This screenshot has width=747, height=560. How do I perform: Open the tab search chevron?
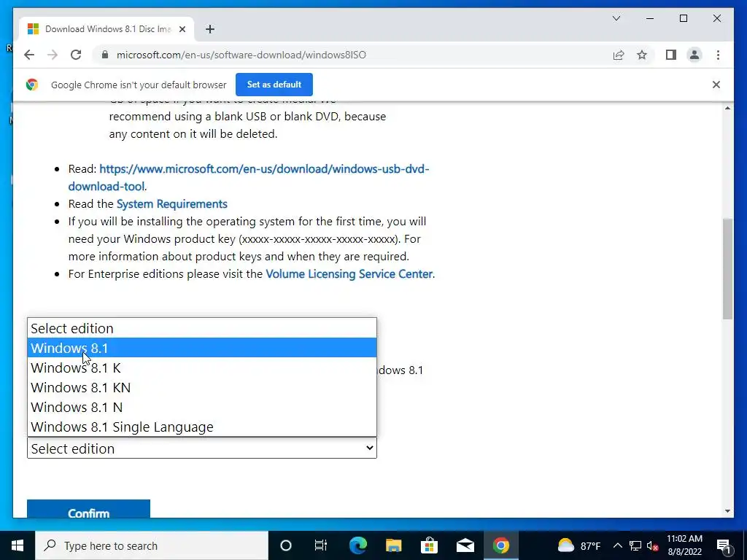[616, 18]
